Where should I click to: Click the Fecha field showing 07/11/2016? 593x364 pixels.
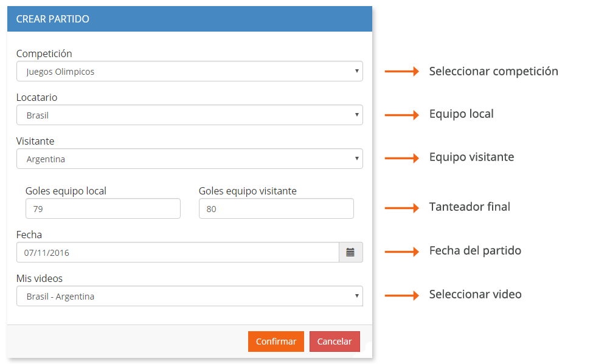click(176, 252)
